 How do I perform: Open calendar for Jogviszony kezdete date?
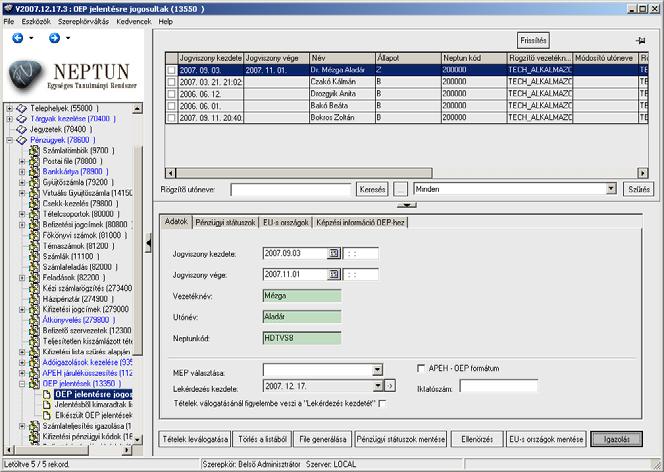[334, 253]
